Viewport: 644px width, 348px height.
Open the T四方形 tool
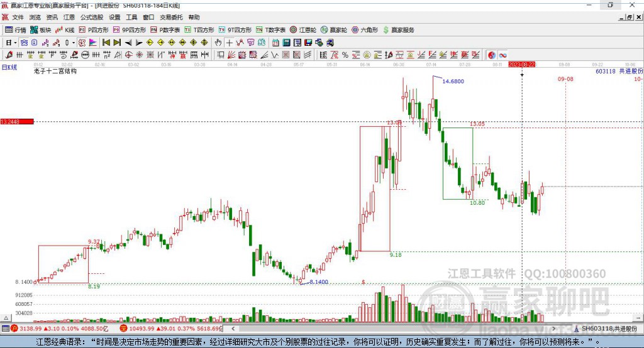199,30
